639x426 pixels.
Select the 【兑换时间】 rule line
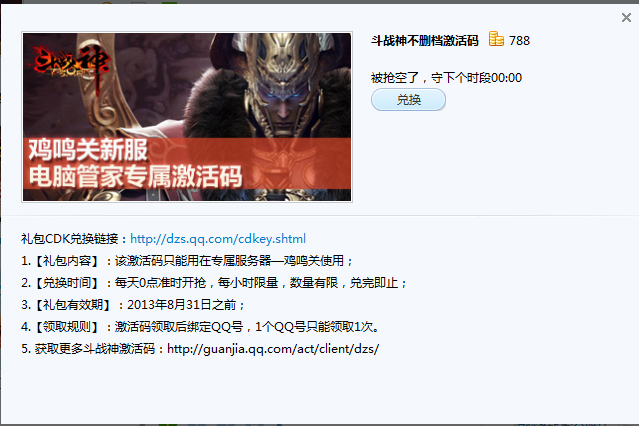(214, 283)
